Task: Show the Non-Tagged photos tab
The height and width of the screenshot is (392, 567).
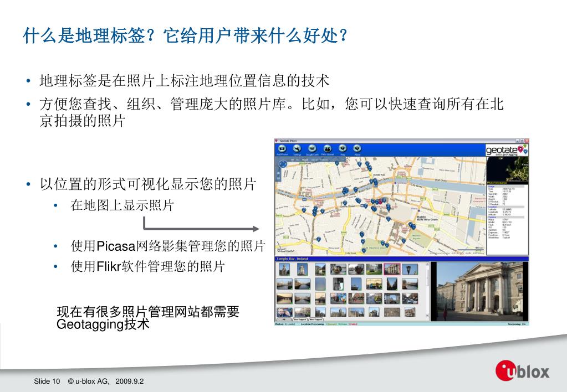Action: pos(316,319)
